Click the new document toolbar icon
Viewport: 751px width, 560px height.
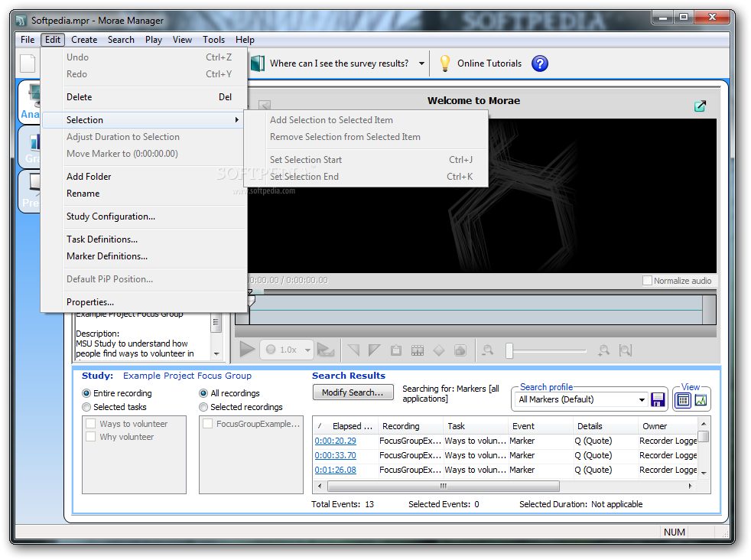click(28, 63)
